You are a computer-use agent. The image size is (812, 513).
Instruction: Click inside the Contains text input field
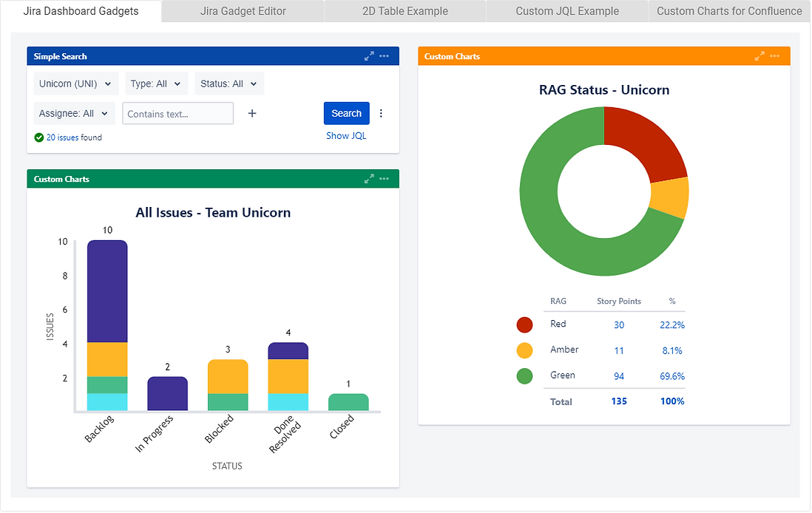click(177, 113)
